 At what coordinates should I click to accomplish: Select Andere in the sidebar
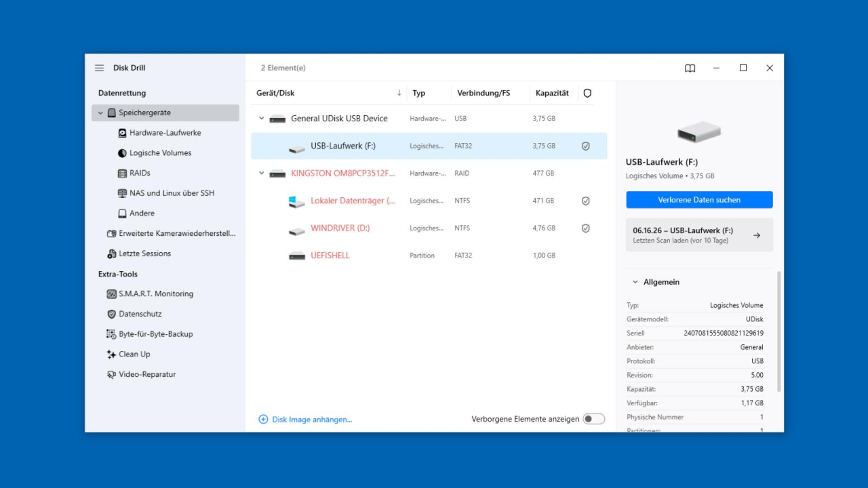click(165, 213)
